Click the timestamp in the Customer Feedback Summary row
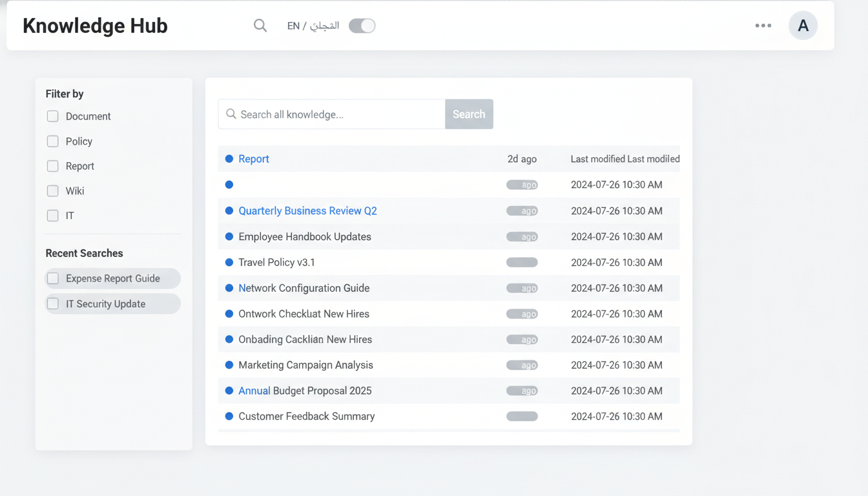This screenshot has height=496, width=868. (617, 417)
